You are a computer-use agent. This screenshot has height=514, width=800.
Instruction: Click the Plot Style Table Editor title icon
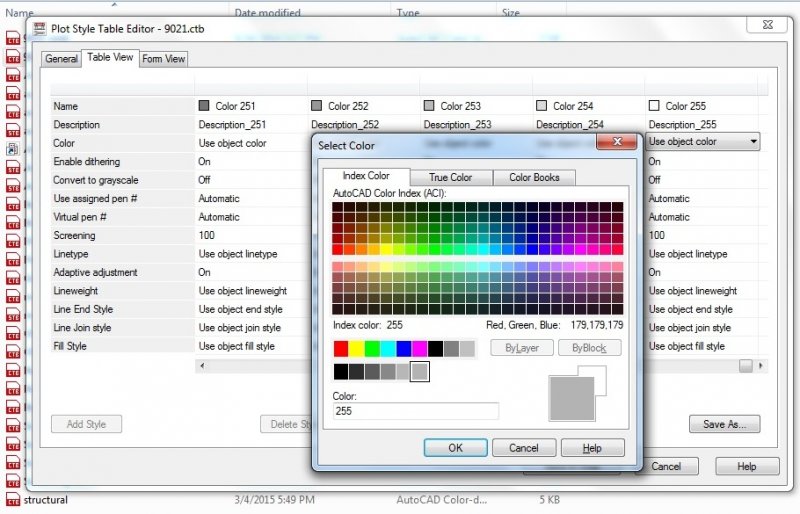point(39,29)
